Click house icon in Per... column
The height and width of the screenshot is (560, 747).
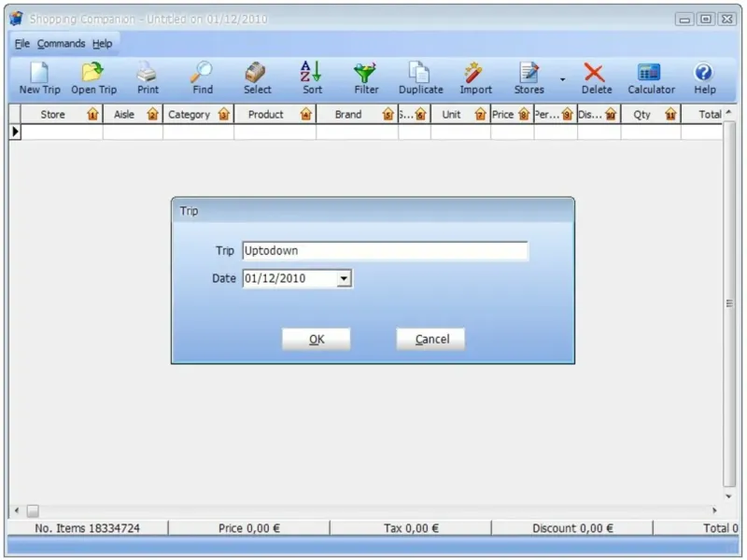click(567, 114)
